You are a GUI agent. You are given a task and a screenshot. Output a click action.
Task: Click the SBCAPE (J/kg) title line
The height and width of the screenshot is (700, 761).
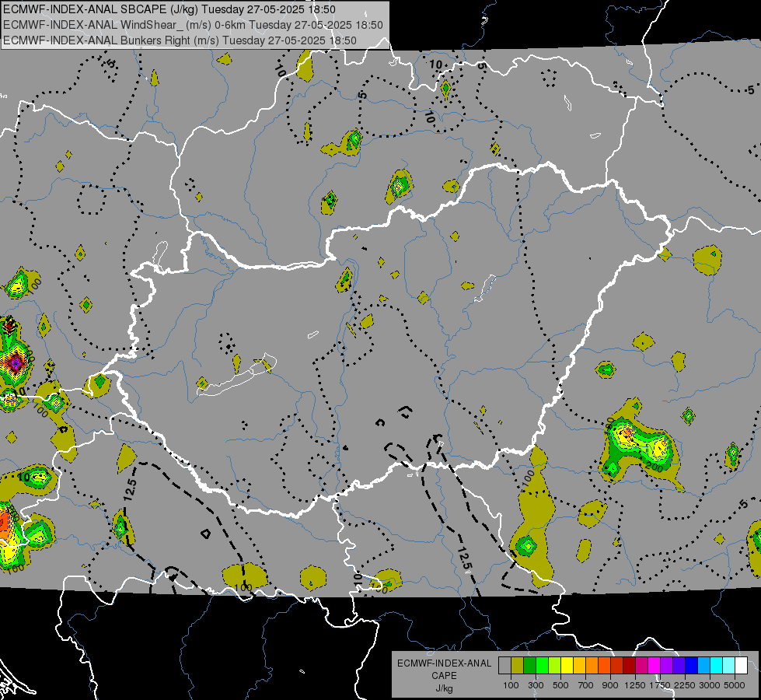pyautogui.click(x=169, y=9)
